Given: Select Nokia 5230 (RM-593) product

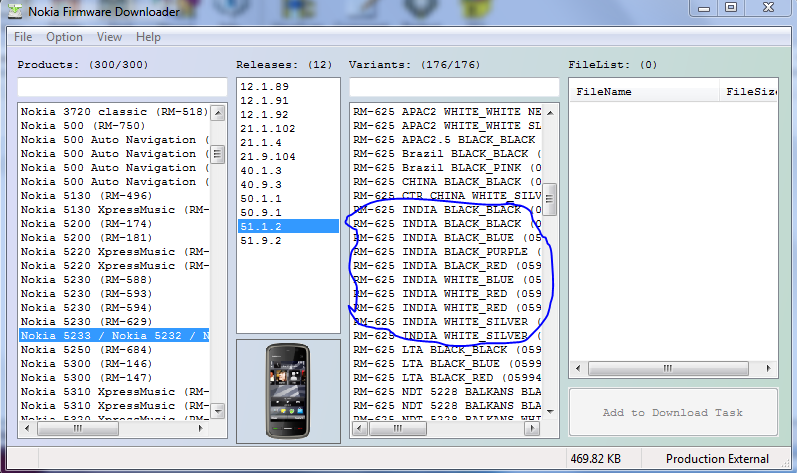Looking at the screenshot, I should coord(114,294).
